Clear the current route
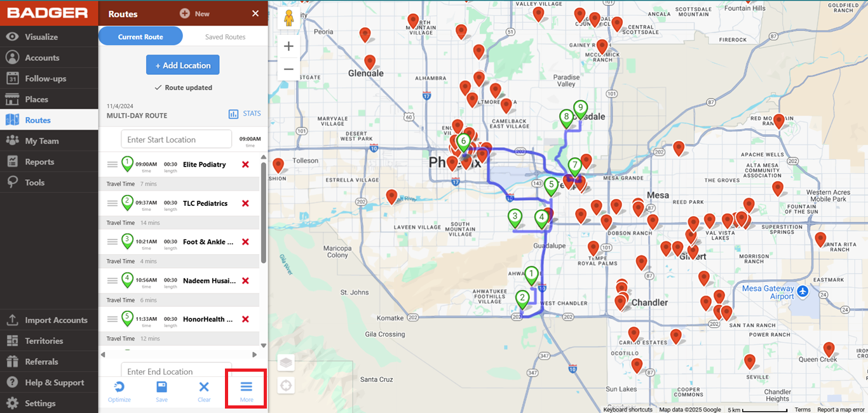 (204, 392)
